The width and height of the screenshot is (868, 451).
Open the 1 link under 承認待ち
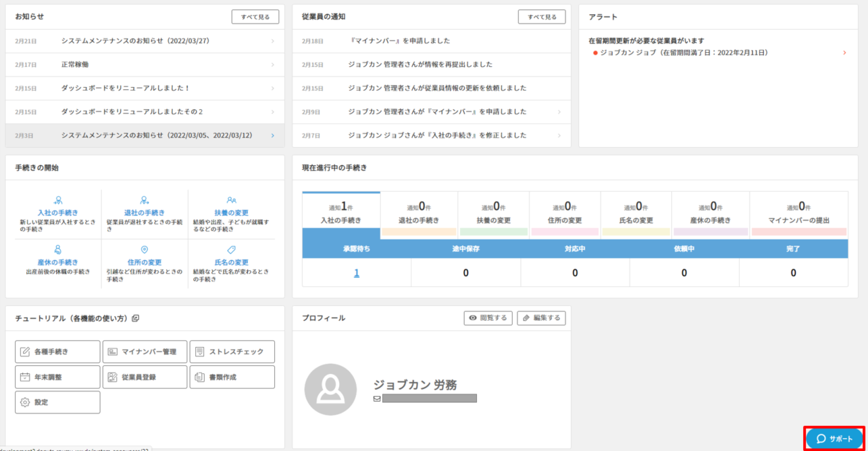[x=357, y=273]
